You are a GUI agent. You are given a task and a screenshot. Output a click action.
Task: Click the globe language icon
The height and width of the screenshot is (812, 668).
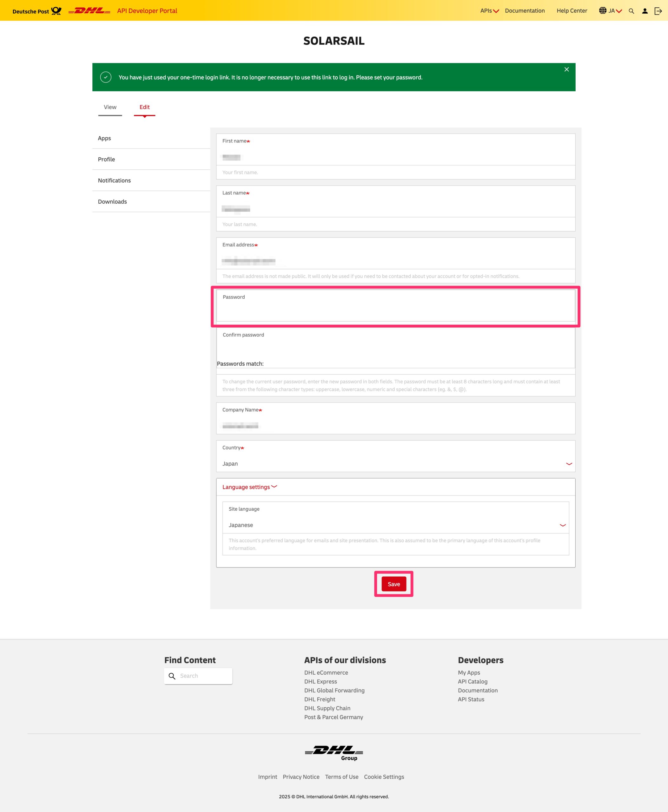coord(603,11)
